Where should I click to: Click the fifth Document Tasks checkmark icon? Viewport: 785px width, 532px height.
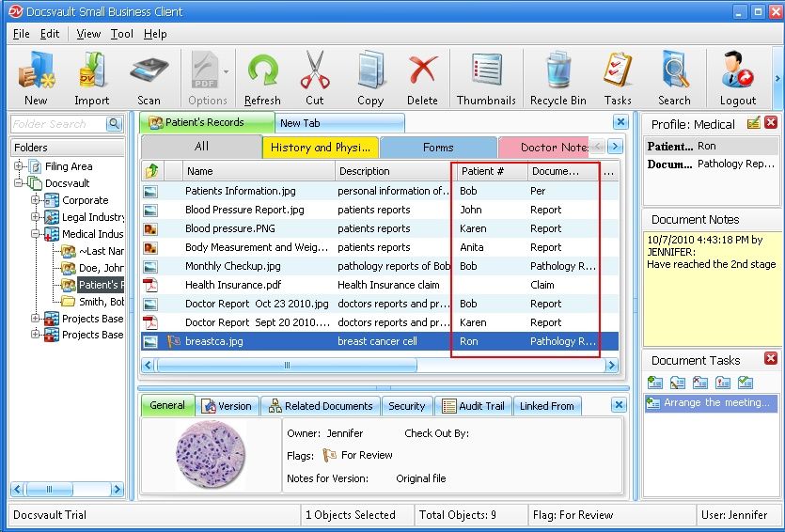746,383
